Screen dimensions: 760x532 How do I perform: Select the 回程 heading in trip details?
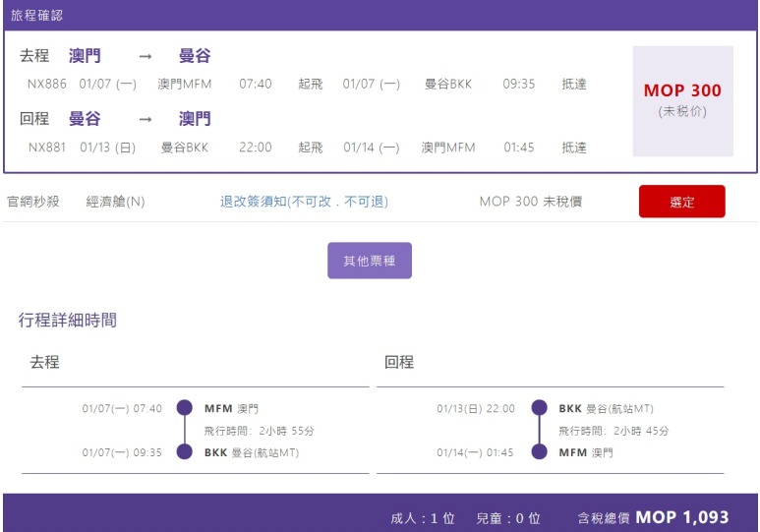tap(399, 362)
